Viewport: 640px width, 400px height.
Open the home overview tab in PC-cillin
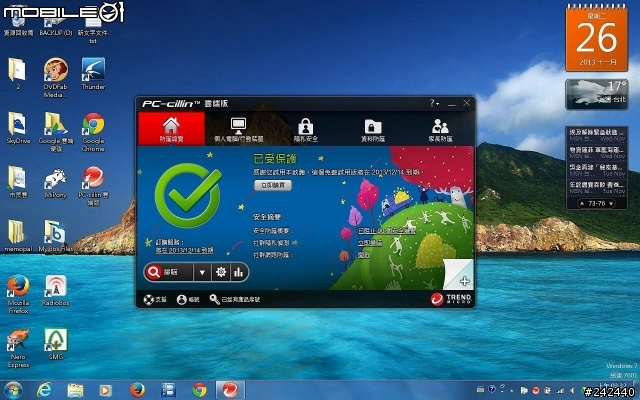pyautogui.click(x=171, y=129)
